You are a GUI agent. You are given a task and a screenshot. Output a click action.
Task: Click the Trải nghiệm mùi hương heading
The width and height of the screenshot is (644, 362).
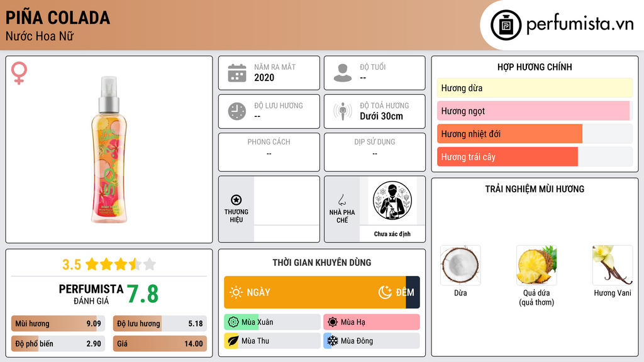(x=535, y=189)
